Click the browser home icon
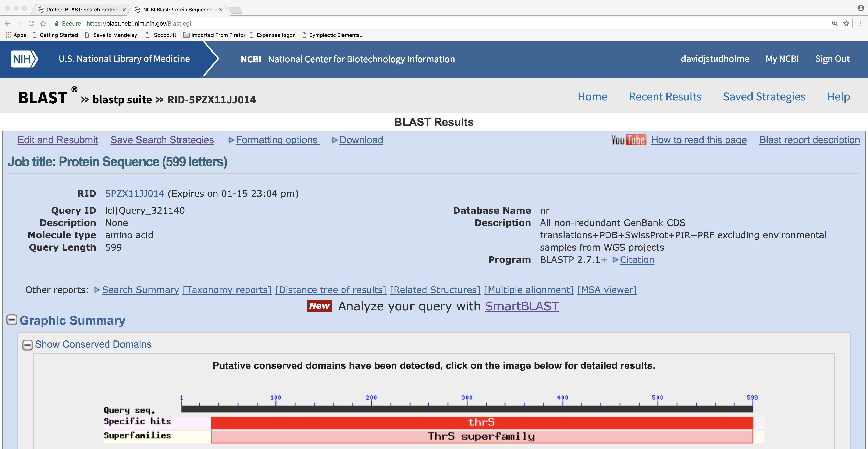 pyautogui.click(x=43, y=23)
